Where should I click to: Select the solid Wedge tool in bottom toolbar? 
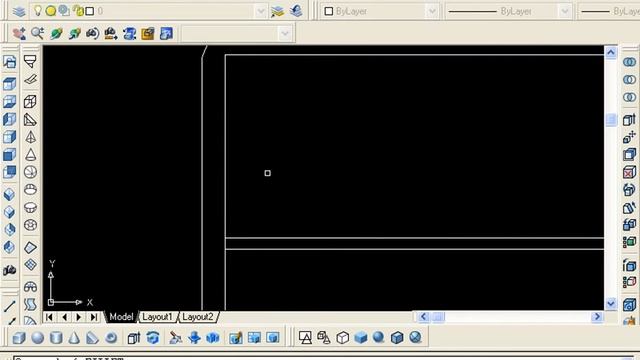tap(92, 338)
